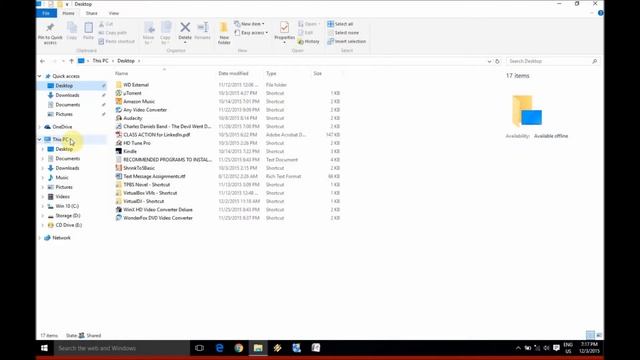The image size is (640, 360).
Task: Select Storage (D:) drive in navigation pane
Action: 68,216
